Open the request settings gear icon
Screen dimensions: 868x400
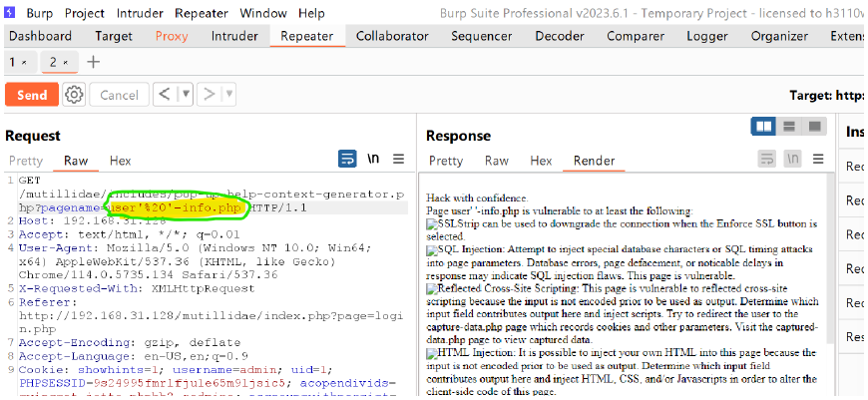coord(74,95)
